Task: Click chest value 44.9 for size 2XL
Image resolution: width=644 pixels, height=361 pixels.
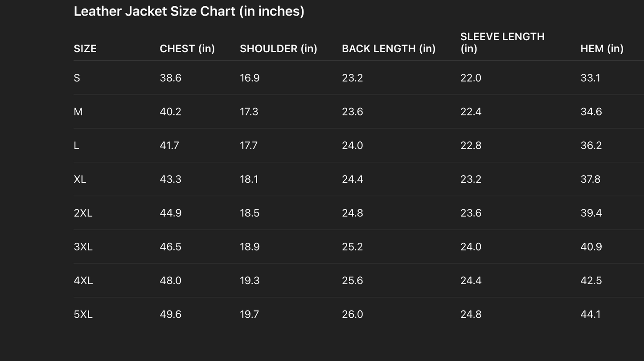Action: (171, 213)
